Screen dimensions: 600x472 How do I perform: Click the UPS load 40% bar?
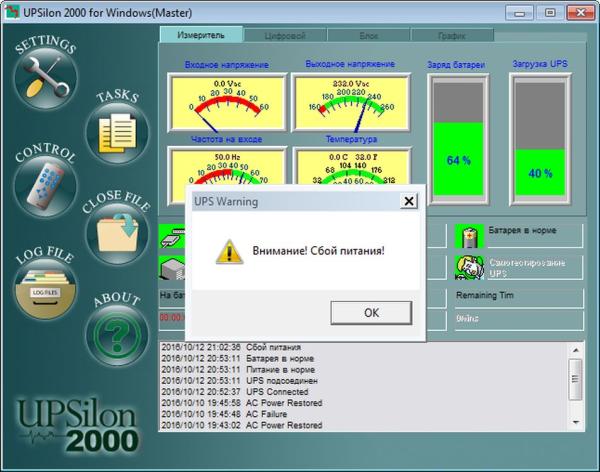540,139
